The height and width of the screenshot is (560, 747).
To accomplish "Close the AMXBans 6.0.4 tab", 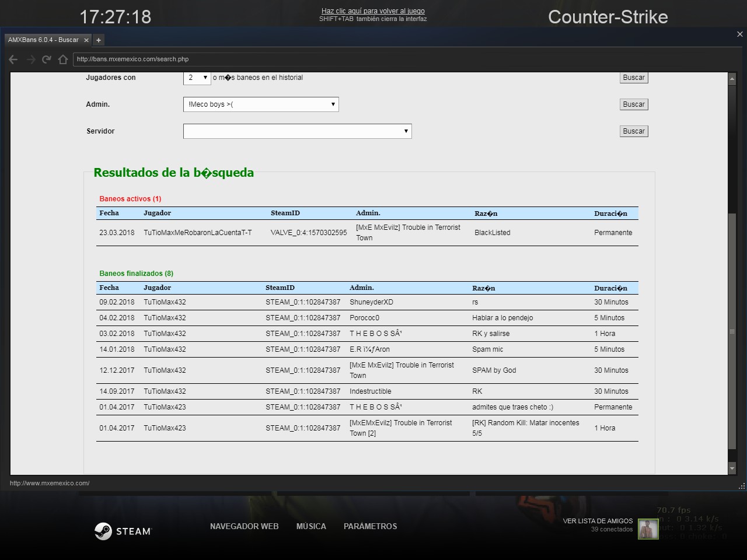I will pyautogui.click(x=86, y=40).
